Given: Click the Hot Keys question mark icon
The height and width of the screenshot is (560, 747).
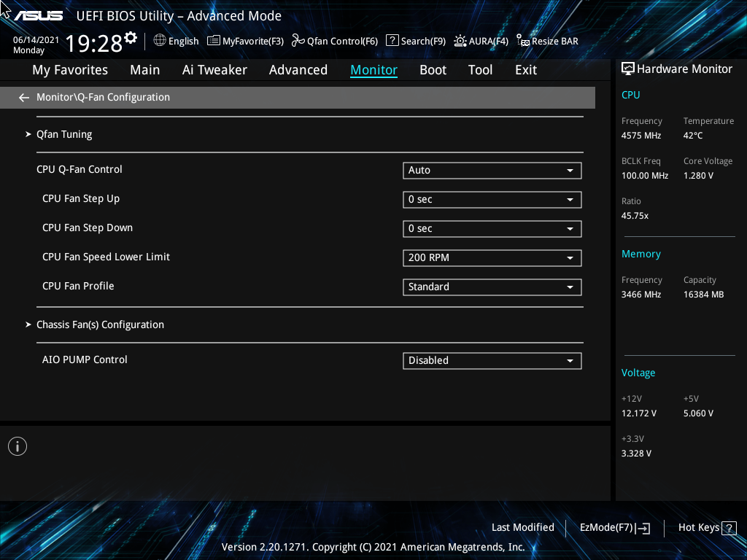Looking at the screenshot, I should (729, 528).
